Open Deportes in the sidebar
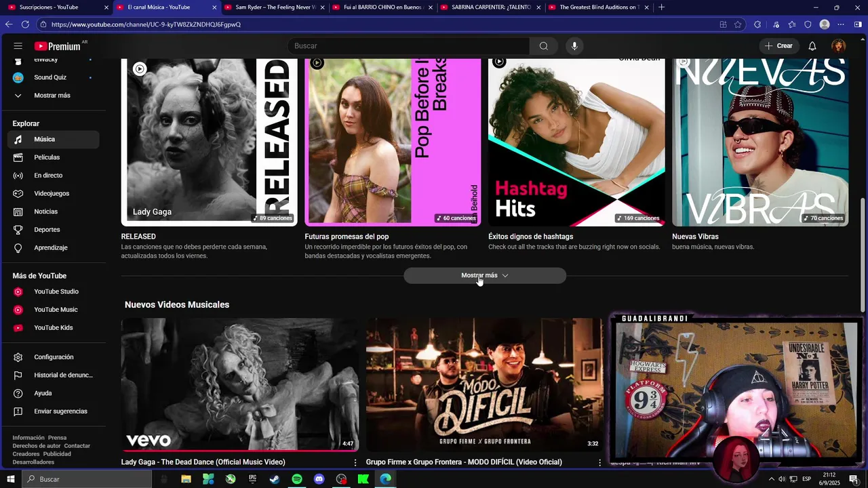This screenshot has height=488, width=868. click(53, 230)
